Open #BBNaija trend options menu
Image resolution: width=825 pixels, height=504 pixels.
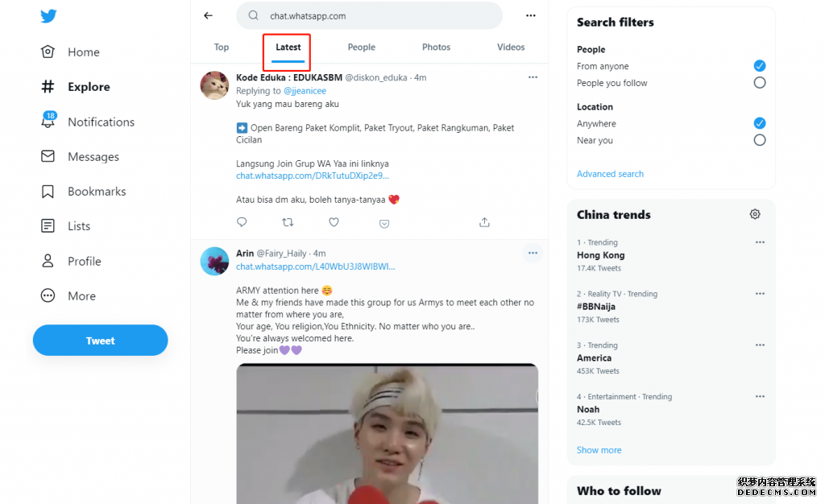click(x=760, y=294)
